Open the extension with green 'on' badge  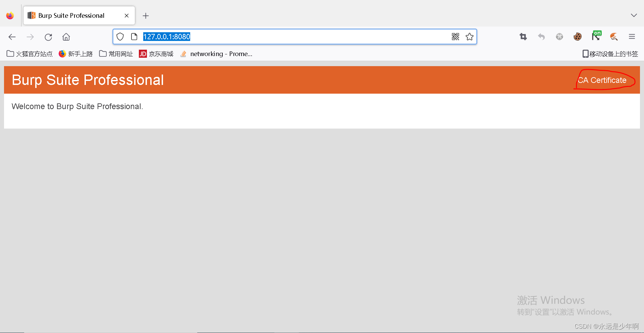click(596, 36)
